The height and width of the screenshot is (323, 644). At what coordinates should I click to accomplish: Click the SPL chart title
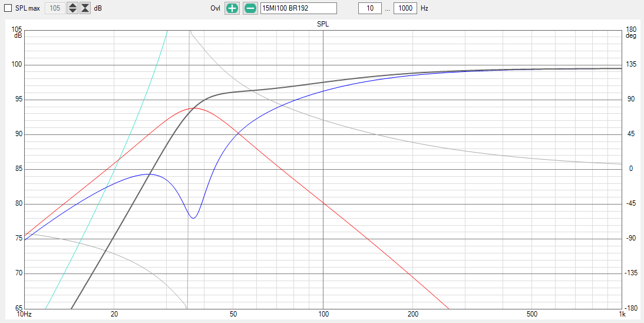click(323, 25)
